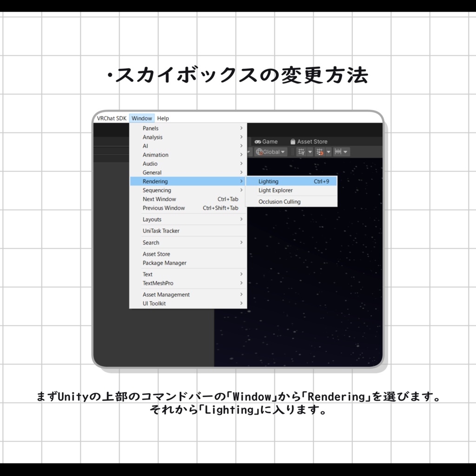The width and height of the screenshot is (476, 476).
Task: Switch handle orientation using the Global toggle
Action: tap(272, 152)
